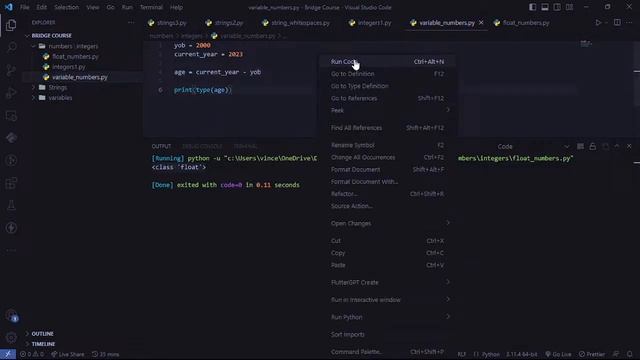Clear the output panel
The image size is (640, 360).
(x=580, y=146)
